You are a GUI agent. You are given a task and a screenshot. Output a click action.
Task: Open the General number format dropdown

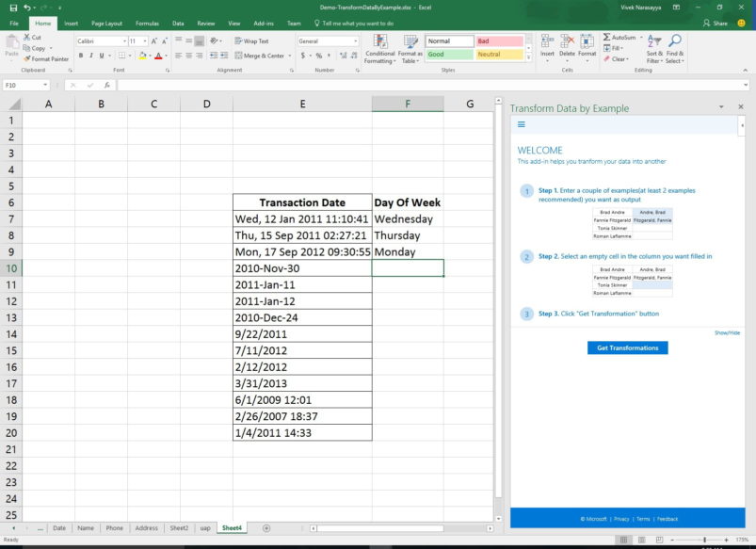click(x=357, y=40)
